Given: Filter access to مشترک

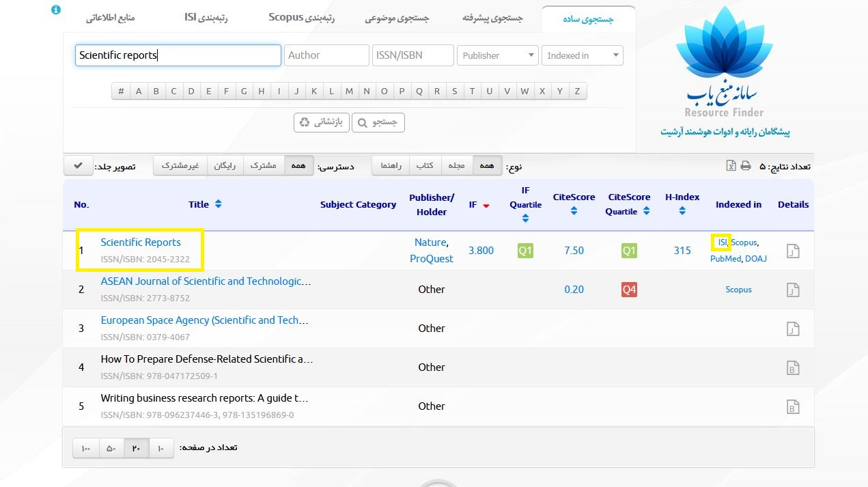Looking at the screenshot, I should [264, 166].
